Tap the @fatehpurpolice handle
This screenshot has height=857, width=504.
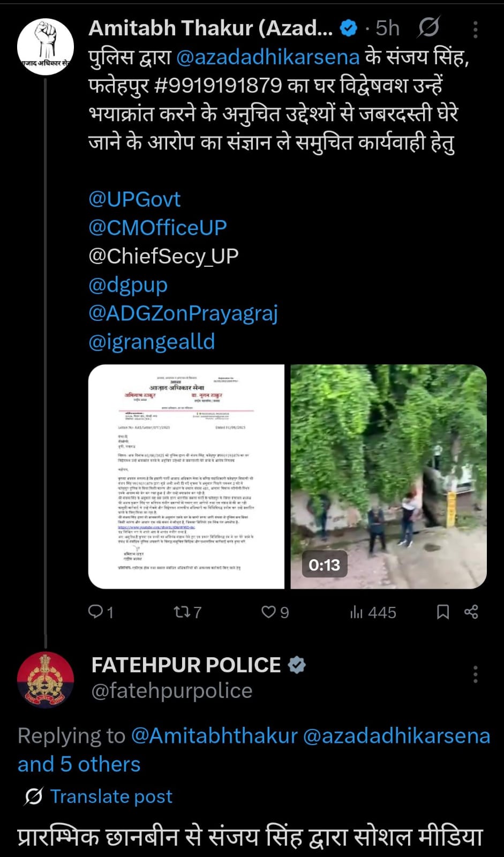(172, 691)
